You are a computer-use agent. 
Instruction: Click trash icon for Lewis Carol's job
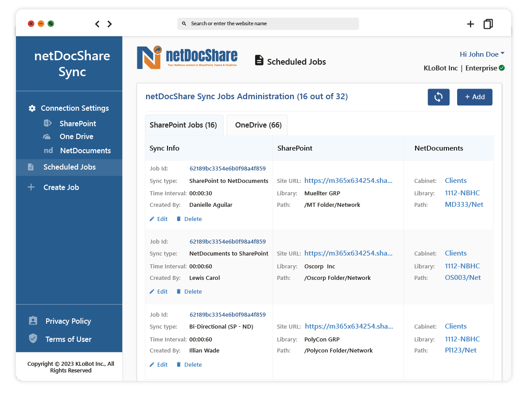[179, 291]
